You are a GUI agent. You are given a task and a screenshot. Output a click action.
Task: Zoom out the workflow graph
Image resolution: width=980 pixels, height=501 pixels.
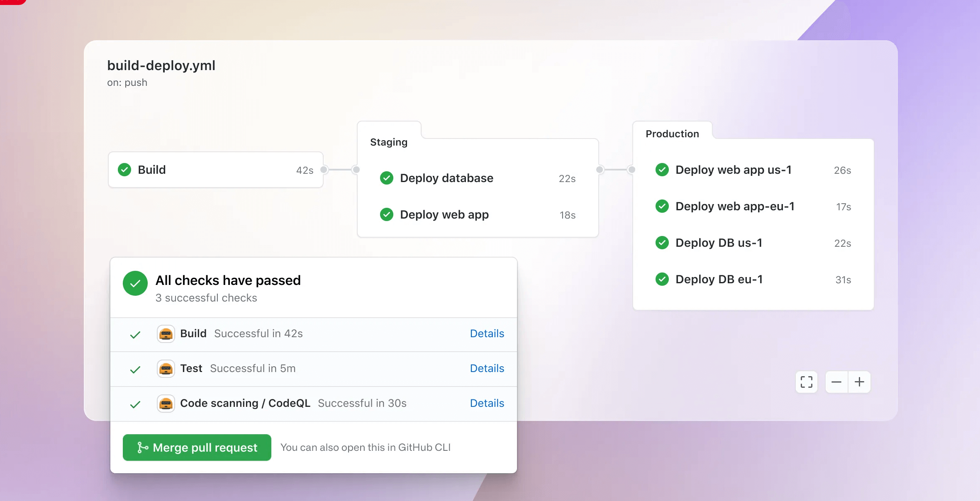coord(836,382)
